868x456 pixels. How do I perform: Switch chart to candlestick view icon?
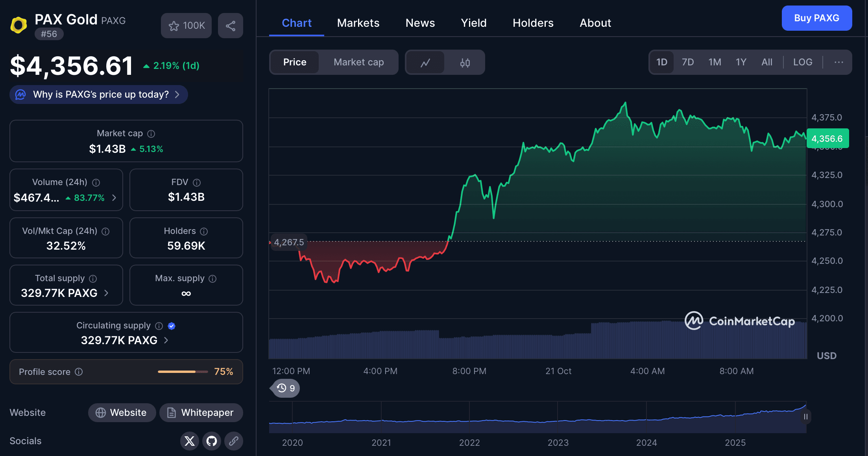coord(464,62)
